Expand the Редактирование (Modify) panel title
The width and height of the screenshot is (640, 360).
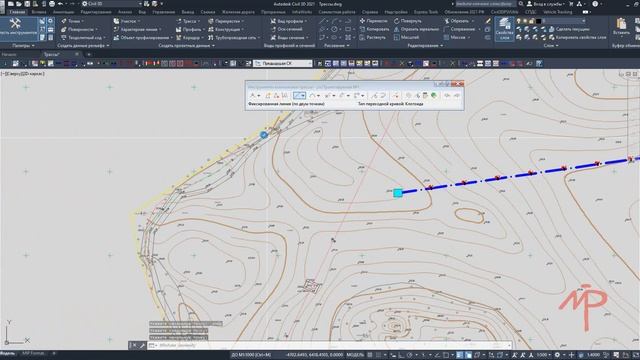(x=425, y=46)
